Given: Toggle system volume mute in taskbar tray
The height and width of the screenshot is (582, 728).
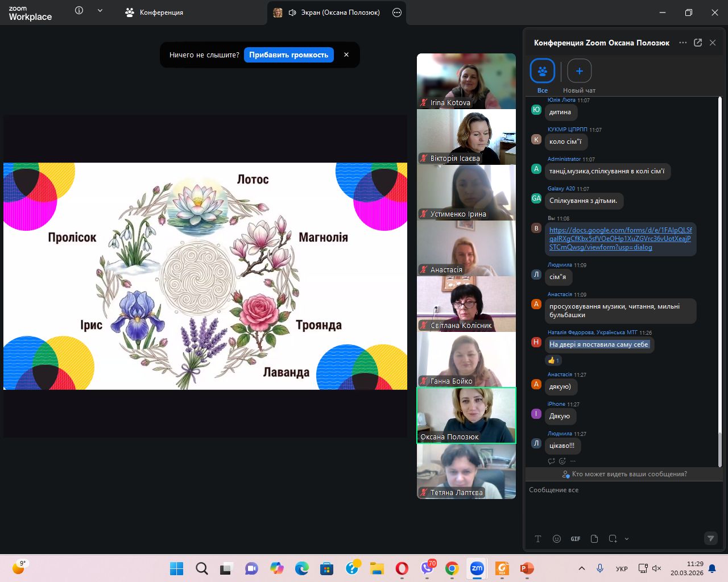Looking at the screenshot, I should pos(657,568).
